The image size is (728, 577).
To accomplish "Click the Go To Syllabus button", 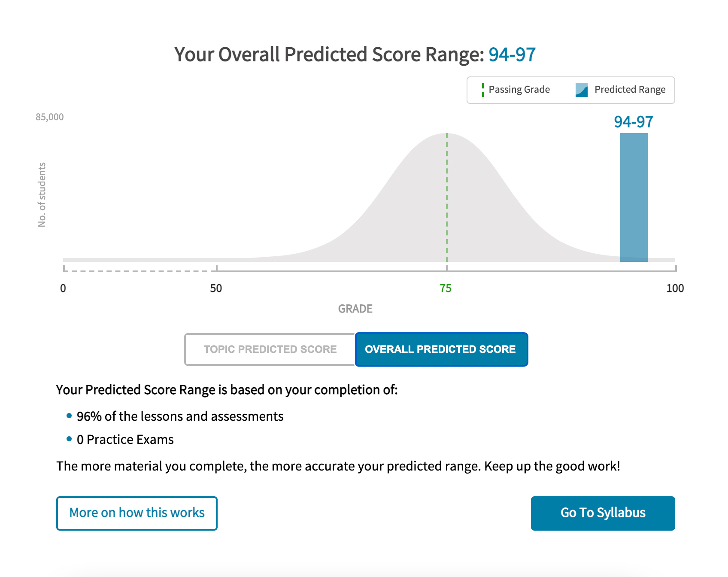I will [603, 513].
